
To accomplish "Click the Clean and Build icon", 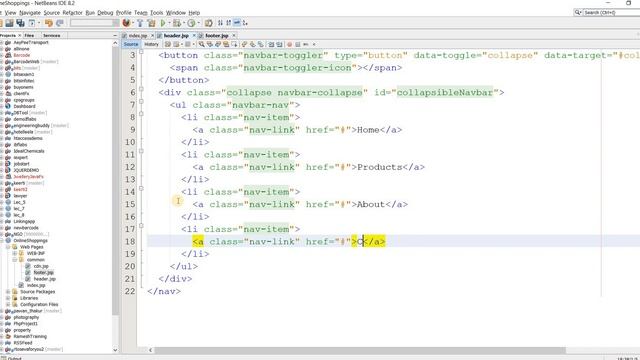I will click(x=151, y=23).
